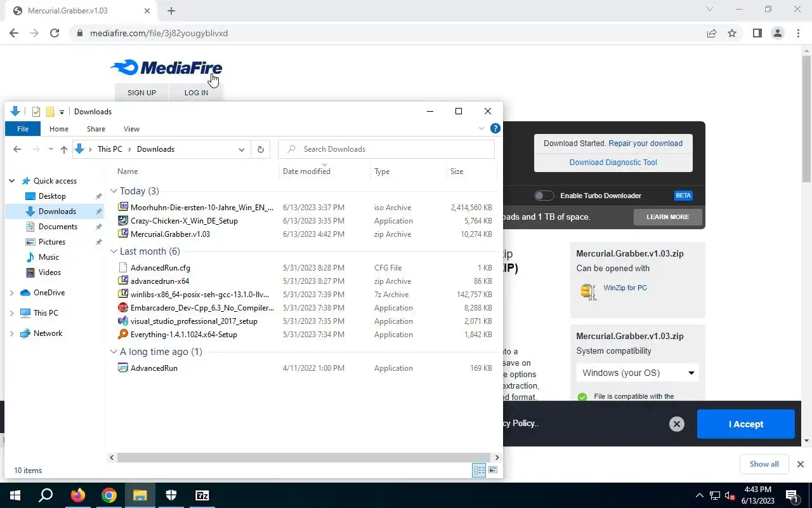Click the MediaFire logo

point(166,68)
